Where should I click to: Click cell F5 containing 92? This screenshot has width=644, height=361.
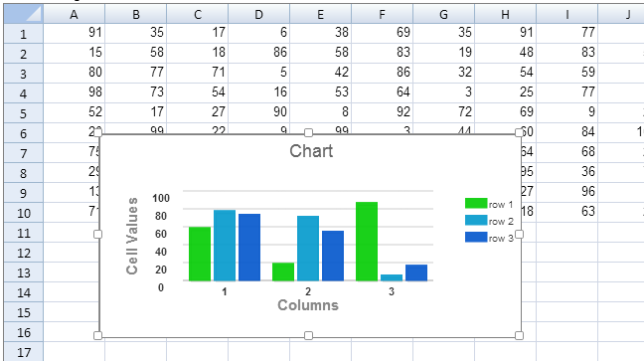pos(382,111)
